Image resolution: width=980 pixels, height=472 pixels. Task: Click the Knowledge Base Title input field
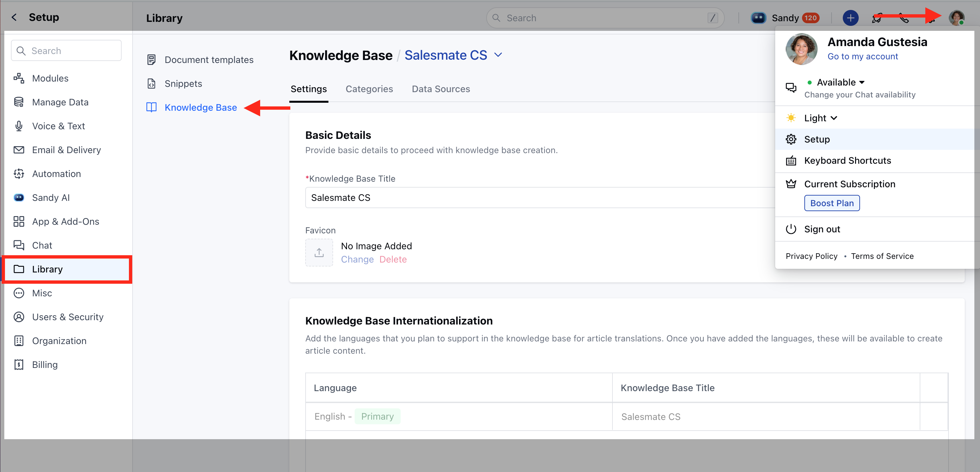pos(540,198)
